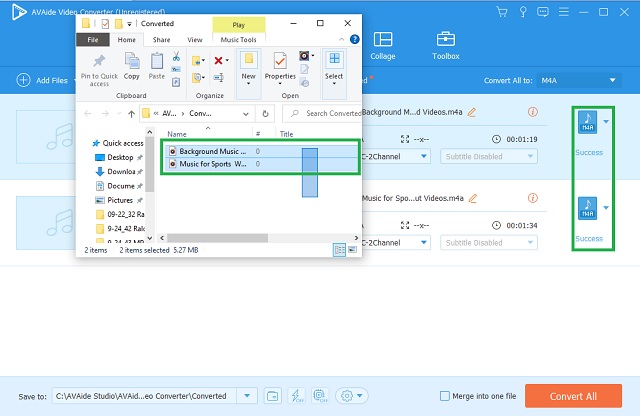
Task: Open the Collage tab in AVAide
Action: [x=382, y=46]
